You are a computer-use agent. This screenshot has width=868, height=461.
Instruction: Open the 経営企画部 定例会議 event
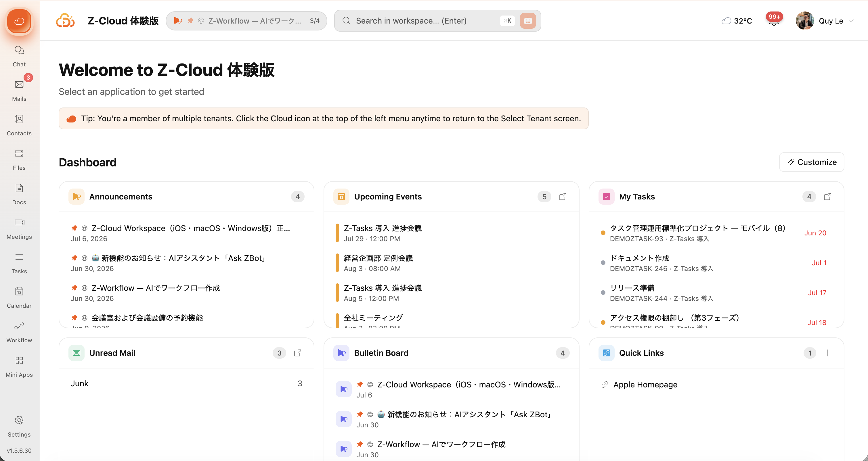click(x=451, y=263)
